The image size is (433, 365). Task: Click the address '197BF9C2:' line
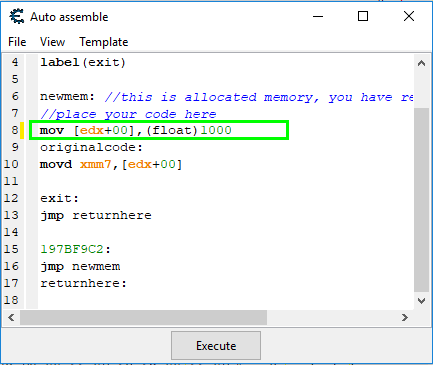[75, 249]
